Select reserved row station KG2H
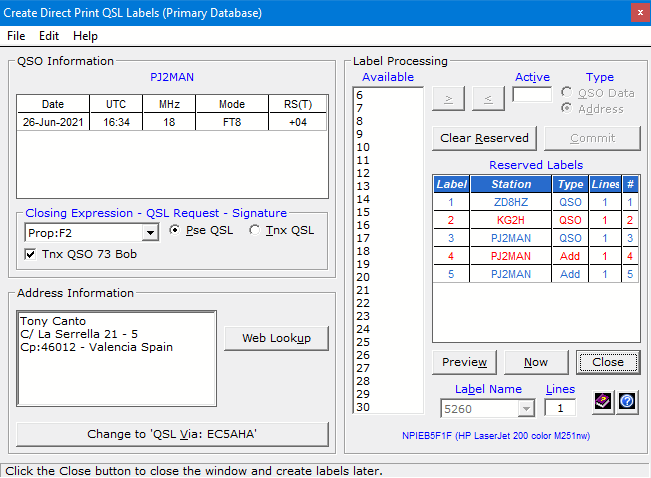 pos(511,220)
